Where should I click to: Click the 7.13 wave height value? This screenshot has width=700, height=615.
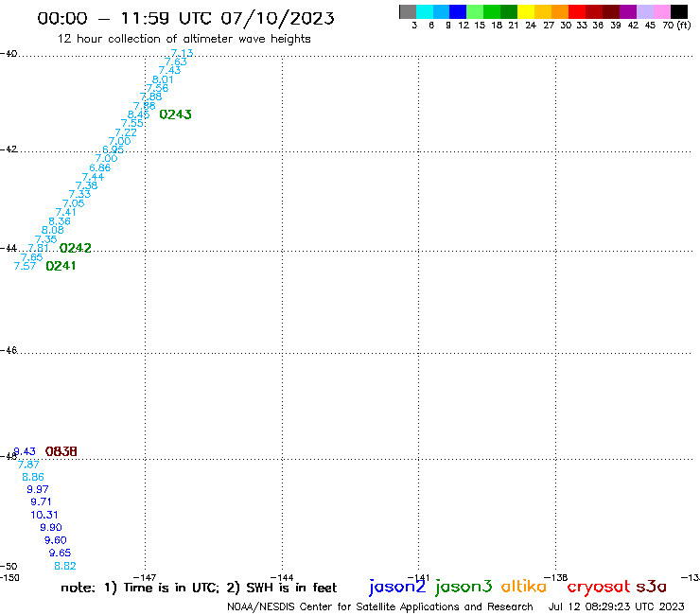coord(183,53)
